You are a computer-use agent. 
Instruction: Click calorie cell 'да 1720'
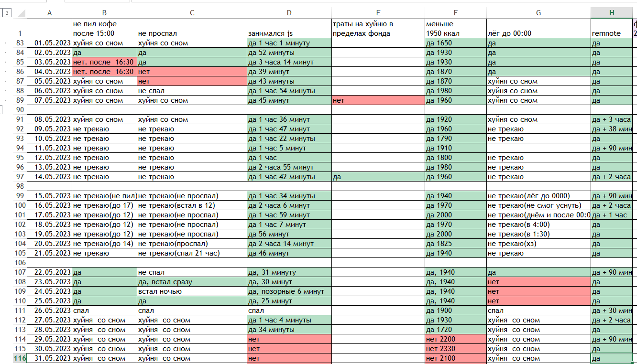click(455, 330)
